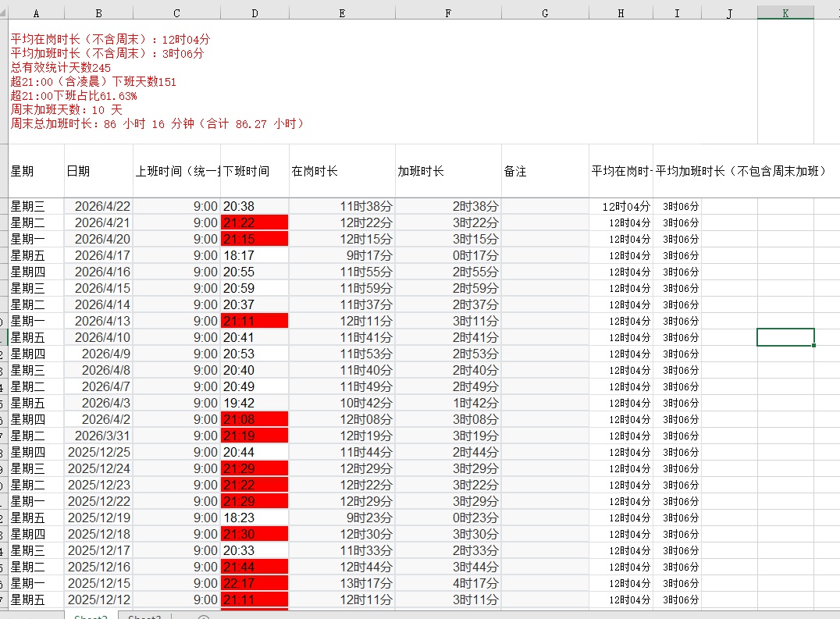
Task: Click the red '21:44' off-work cell
Action: 254,567
